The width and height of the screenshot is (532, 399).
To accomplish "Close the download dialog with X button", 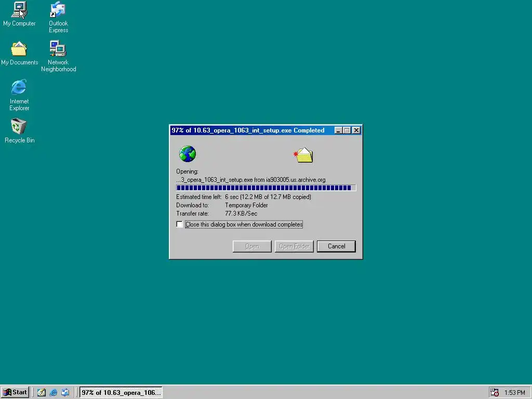I will [356, 130].
